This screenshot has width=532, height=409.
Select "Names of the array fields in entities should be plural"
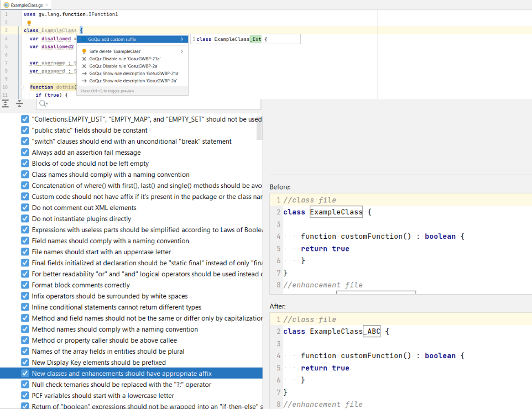pyautogui.click(x=108, y=352)
